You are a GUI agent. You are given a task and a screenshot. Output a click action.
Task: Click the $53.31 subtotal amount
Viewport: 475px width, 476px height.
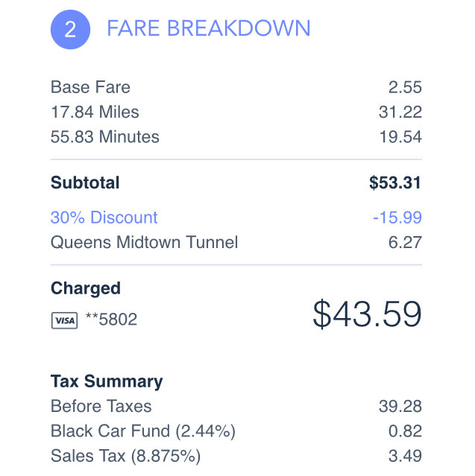pyautogui.click(x=395, y=183)
